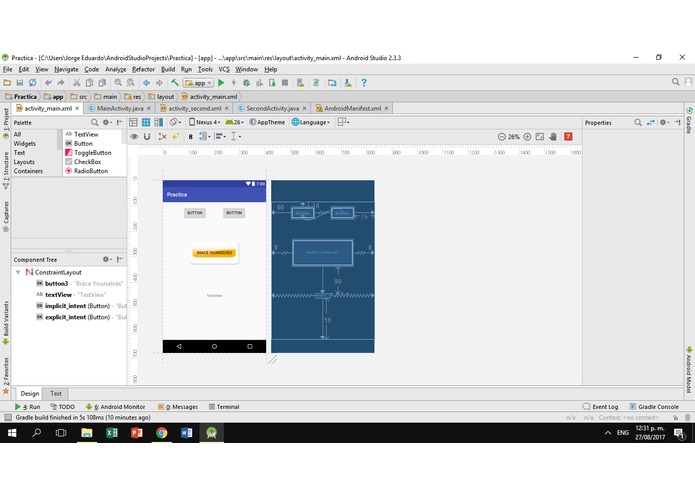This screenshot has width=695, height=494.
Task: Open the layout variants dropdown
Action: pos(344,122)
